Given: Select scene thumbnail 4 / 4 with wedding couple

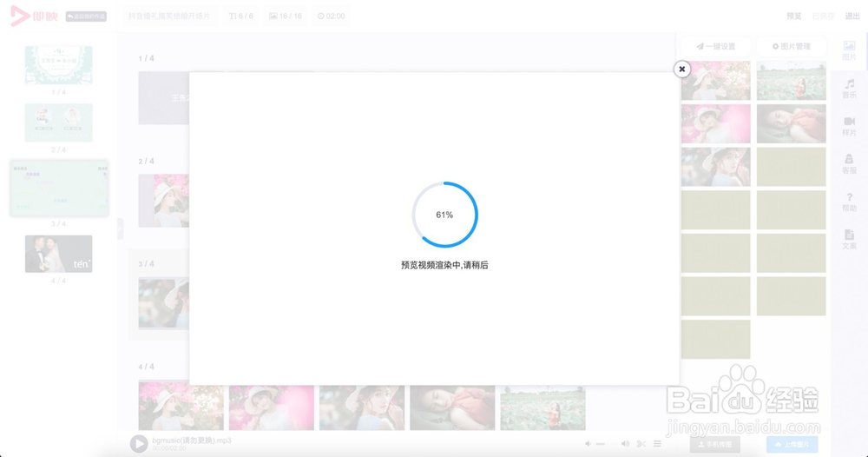Looking at the screenshot, I should tap(59, 254).
